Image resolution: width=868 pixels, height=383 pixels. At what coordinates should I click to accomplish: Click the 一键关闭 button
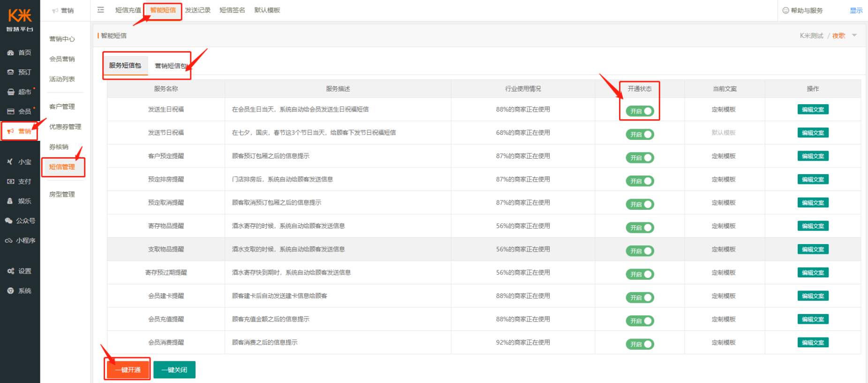(174, 370)
